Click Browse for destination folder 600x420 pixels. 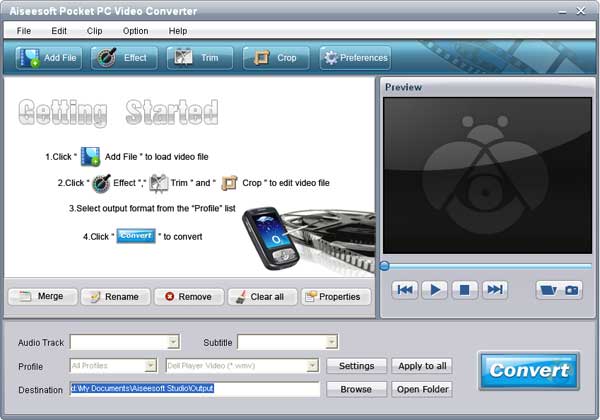click(357, 389)
